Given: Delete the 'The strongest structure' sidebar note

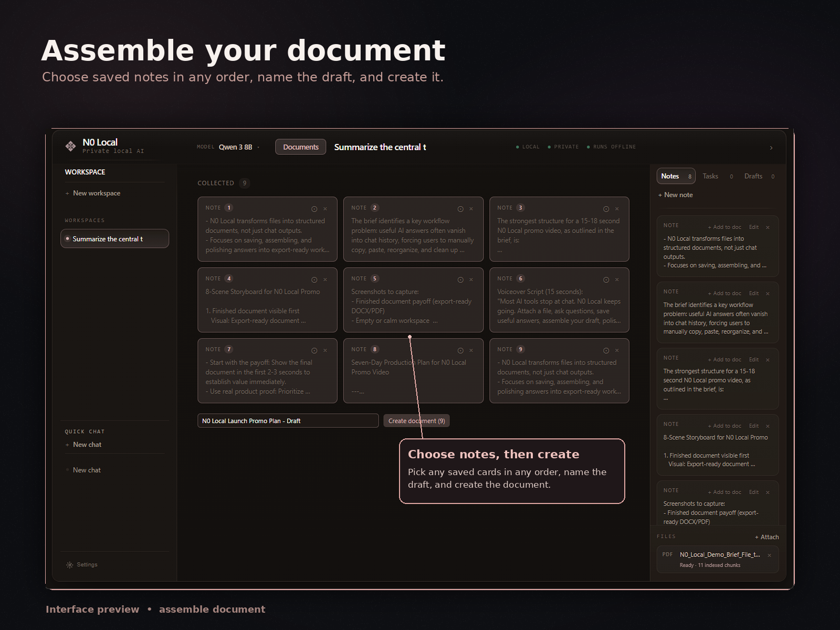Looking at the screenshot, I should pos(768,360).
